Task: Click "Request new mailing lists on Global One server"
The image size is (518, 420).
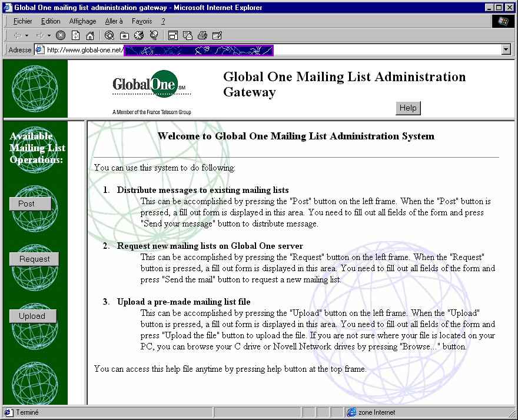Action: point(210,246)
